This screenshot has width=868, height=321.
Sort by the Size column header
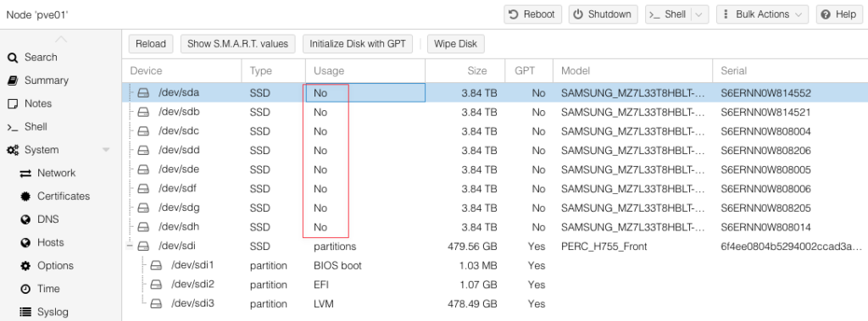tap(465, 71)
